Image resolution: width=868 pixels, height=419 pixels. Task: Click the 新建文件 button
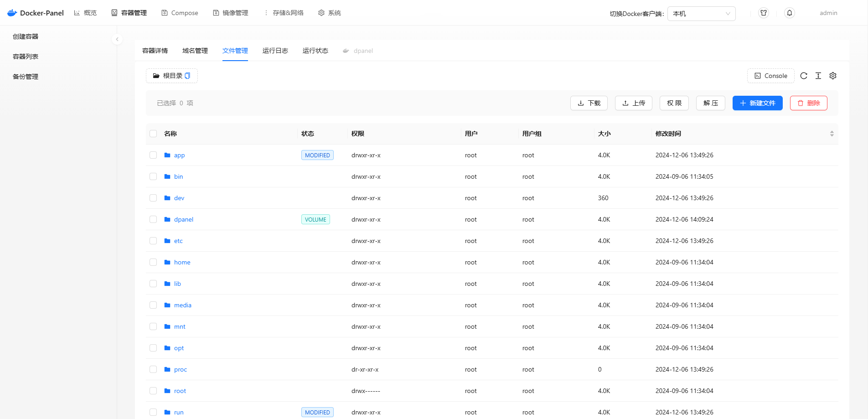(x=757, y=103)
